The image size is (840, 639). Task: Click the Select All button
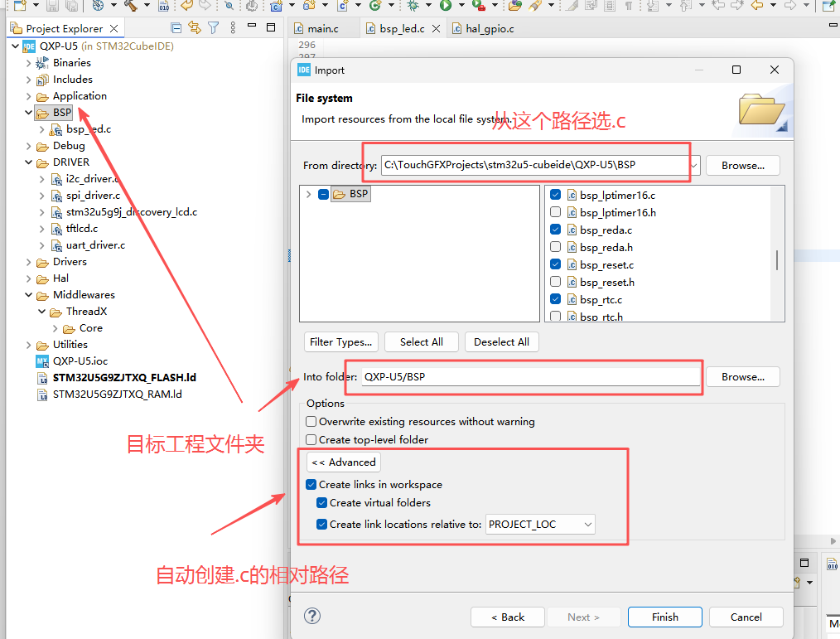pos(421,342)
